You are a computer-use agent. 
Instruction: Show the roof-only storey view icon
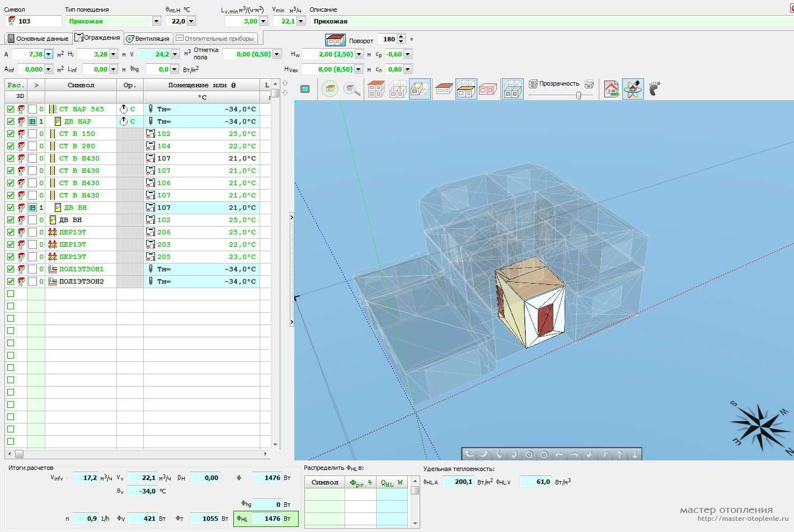(x=444, y=89)
